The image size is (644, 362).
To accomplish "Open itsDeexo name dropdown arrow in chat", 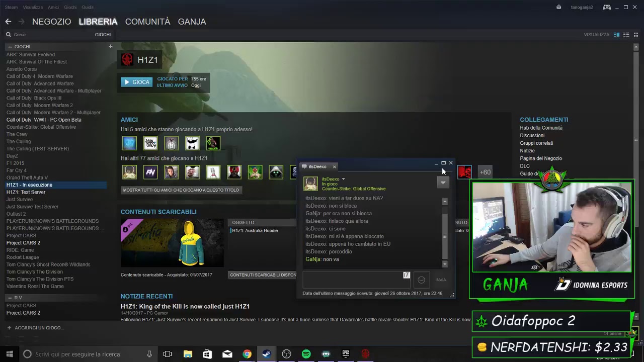I will click(343, 179).
